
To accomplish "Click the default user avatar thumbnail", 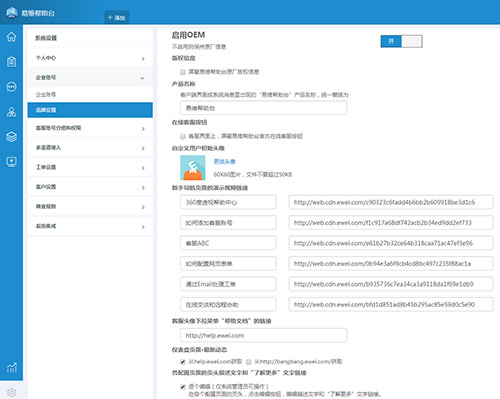I will click(x=193, y=168).
